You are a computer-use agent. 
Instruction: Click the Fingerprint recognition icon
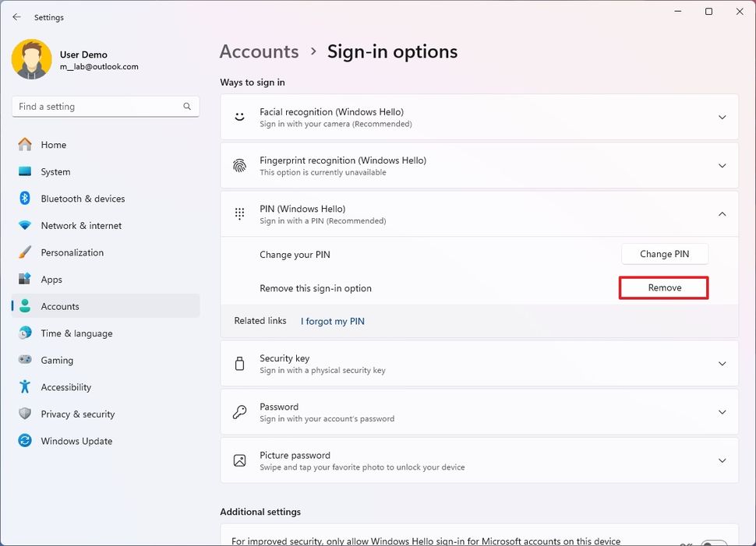pos(239,165)
